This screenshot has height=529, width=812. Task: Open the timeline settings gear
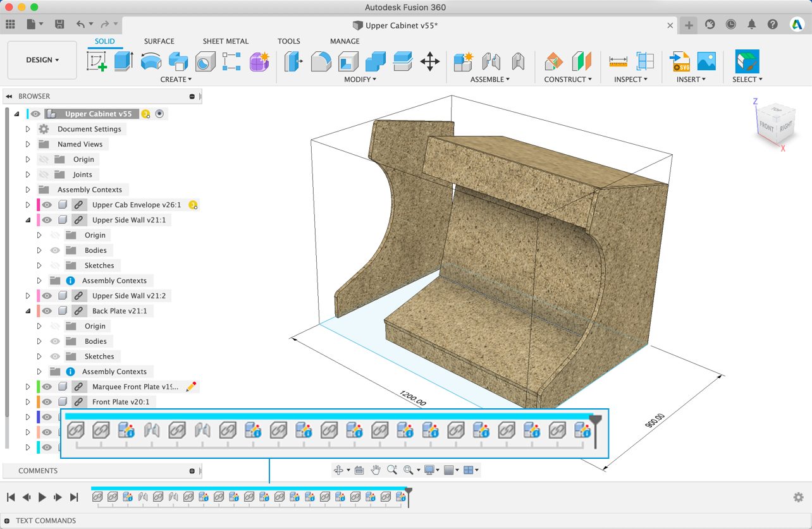pos(798,497)
